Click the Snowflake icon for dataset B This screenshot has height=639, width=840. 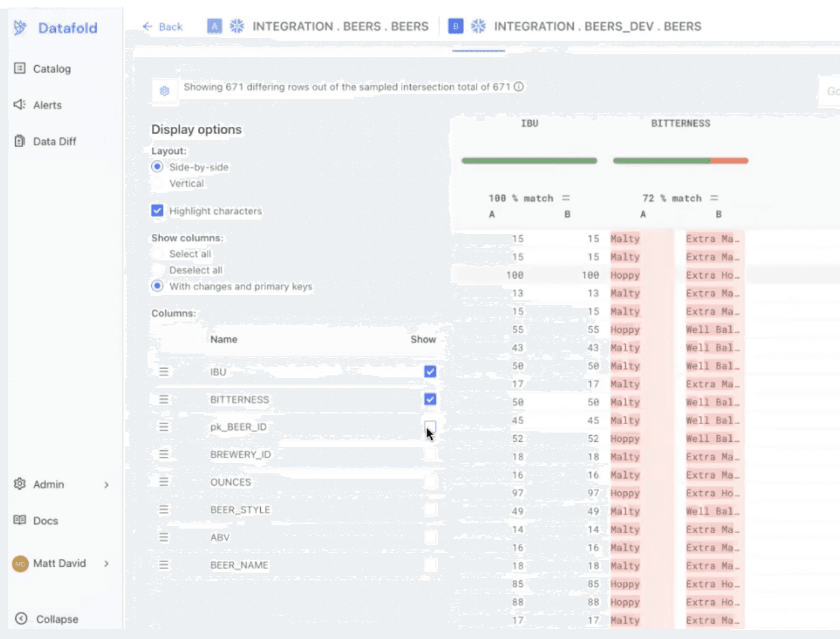(x=478, y=26)
